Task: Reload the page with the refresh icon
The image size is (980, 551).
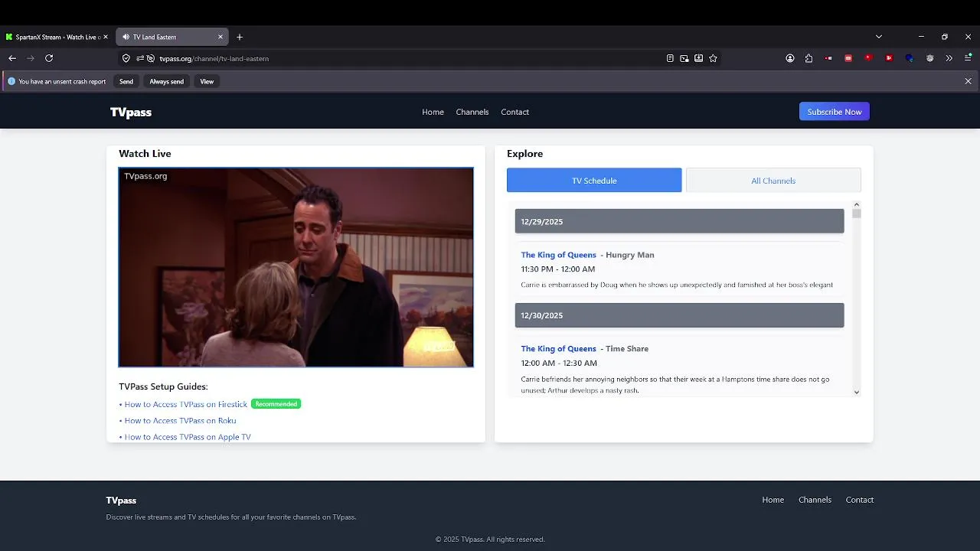Action: coord(49,58)
